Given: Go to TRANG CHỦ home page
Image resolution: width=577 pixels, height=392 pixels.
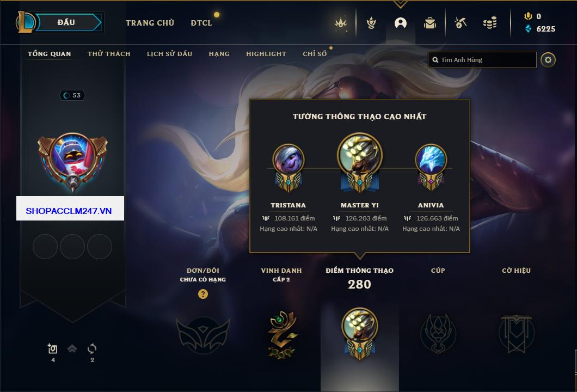Looking at the screenshot, I should [x=150, y=23].
